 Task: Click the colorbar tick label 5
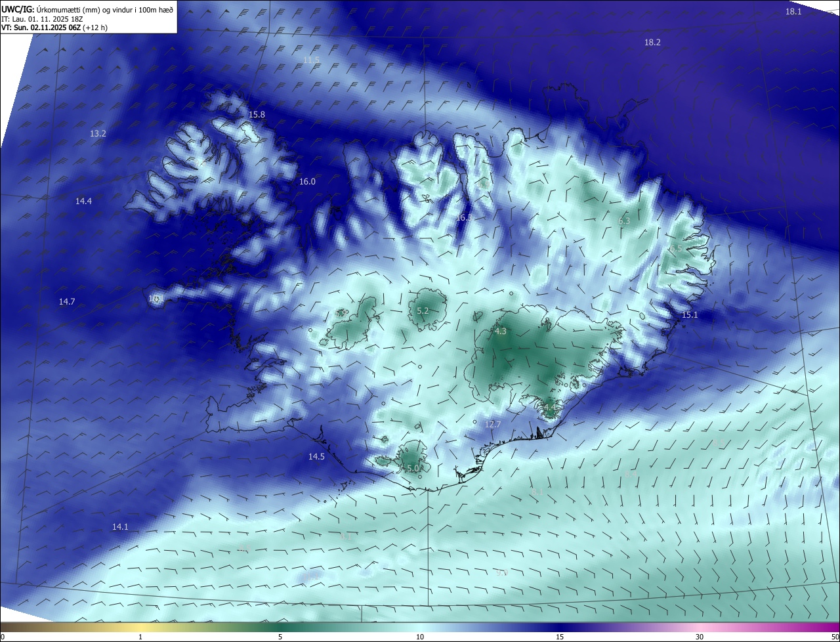pos(280,637)
